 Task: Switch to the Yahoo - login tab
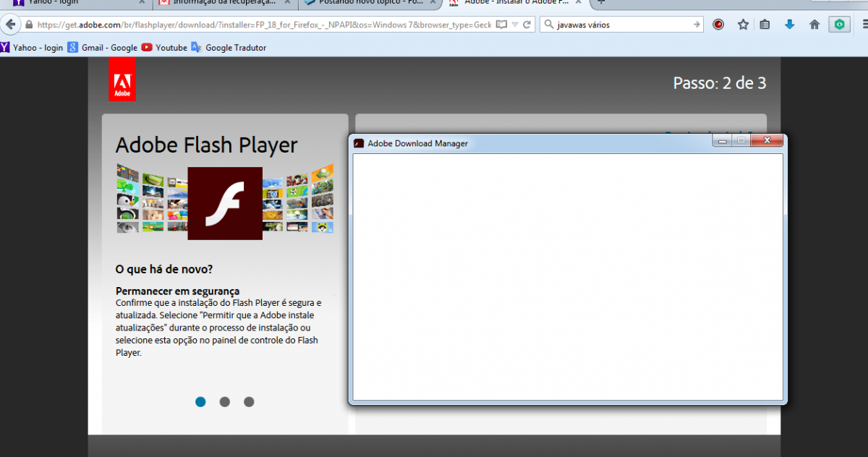click(76, 3)
